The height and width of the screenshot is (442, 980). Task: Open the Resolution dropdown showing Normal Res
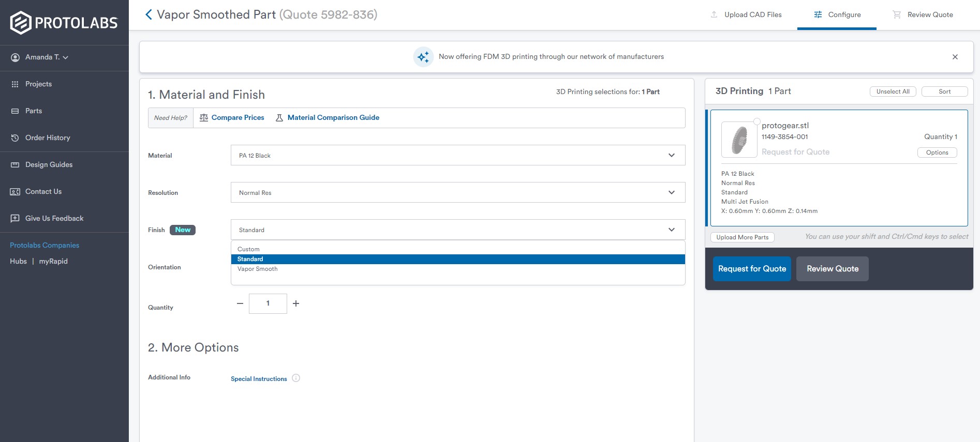coord(458,192)
